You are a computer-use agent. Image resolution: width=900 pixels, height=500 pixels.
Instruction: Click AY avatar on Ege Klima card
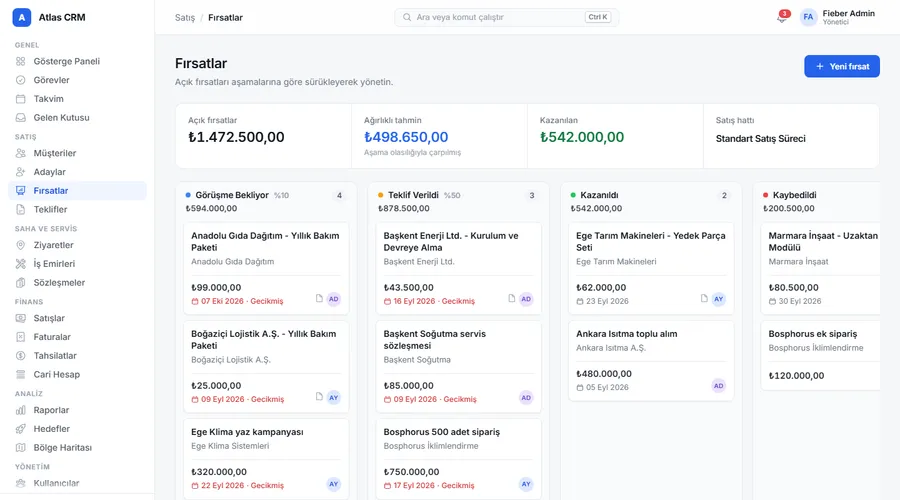click(x=333, y=484)
